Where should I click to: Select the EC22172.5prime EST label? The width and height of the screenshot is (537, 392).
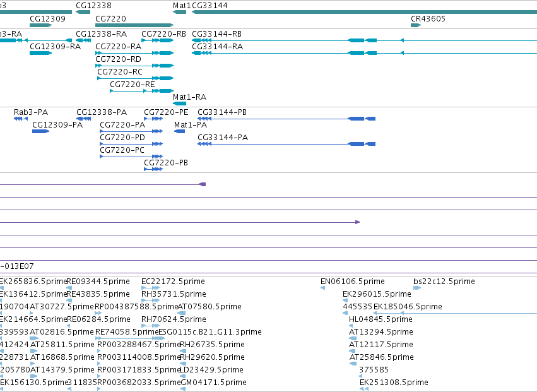click(174, 282)
